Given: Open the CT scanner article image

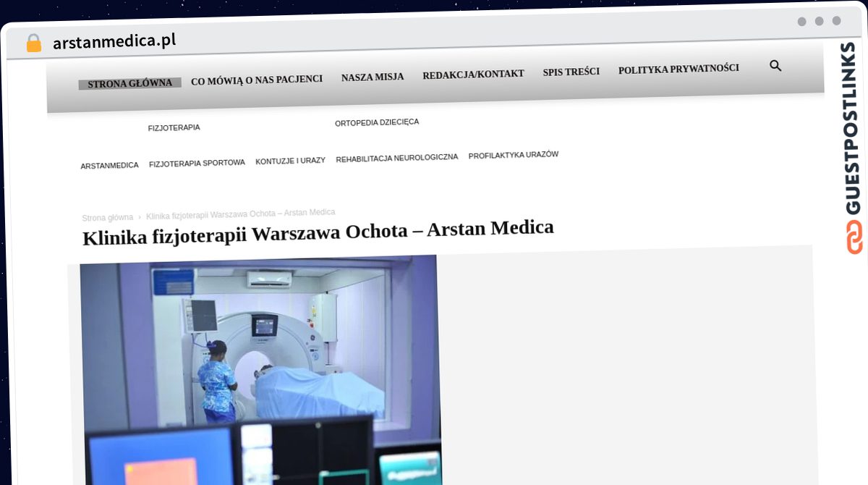Looking at the screenshot, I should 260,369.
